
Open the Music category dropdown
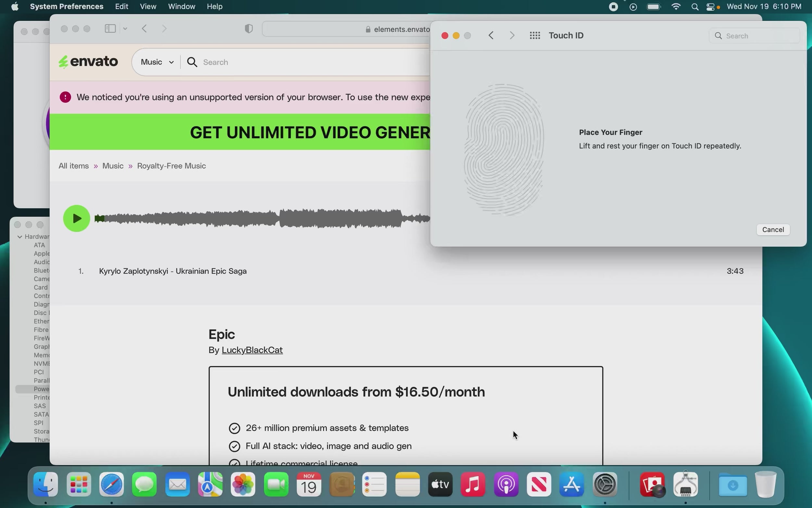point(157,62)
